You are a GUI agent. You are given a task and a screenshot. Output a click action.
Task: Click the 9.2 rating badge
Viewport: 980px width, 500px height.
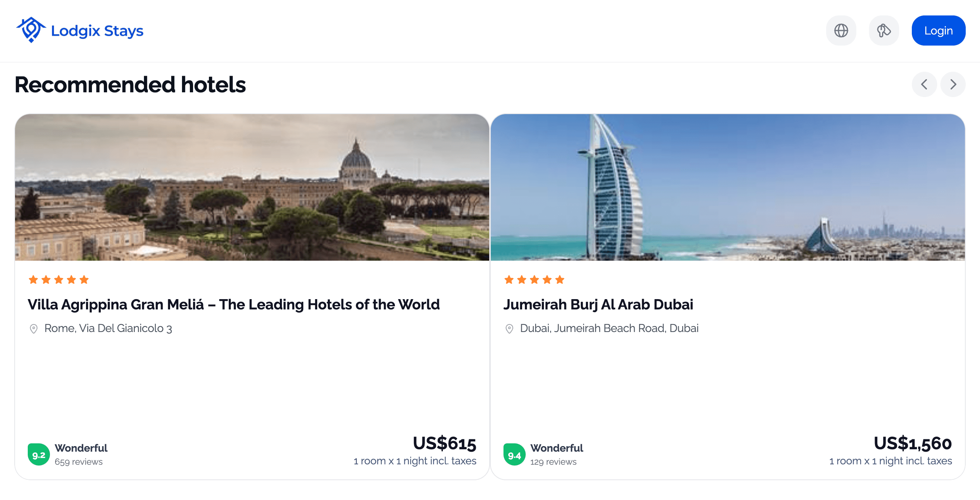[39, 455]
